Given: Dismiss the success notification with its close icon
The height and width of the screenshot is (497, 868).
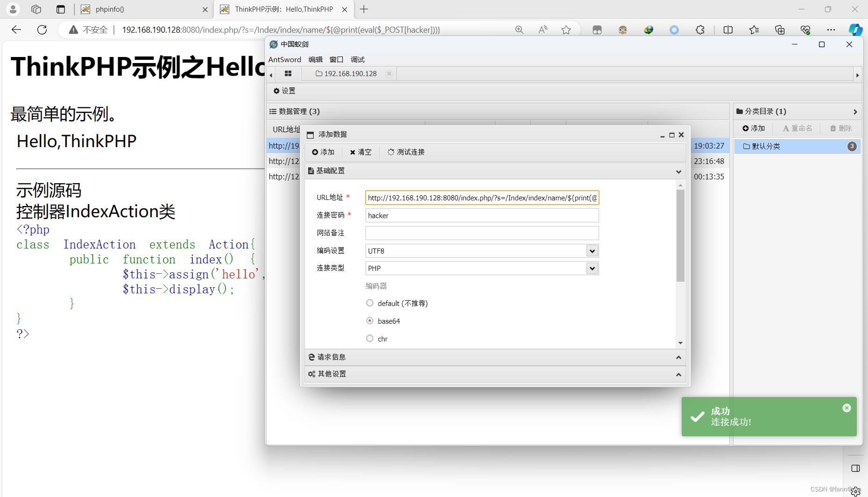Looking at the screenshot, I should point(847,408).
